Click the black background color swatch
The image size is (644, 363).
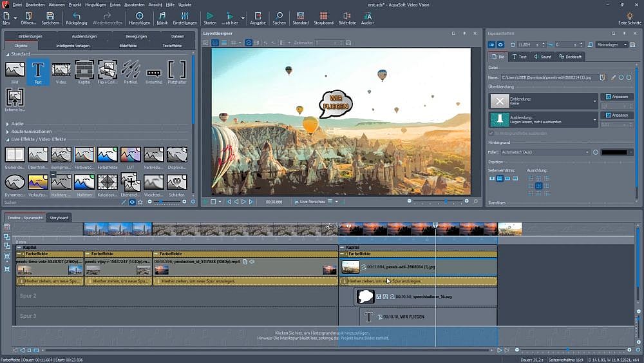(x=614, y=152)
